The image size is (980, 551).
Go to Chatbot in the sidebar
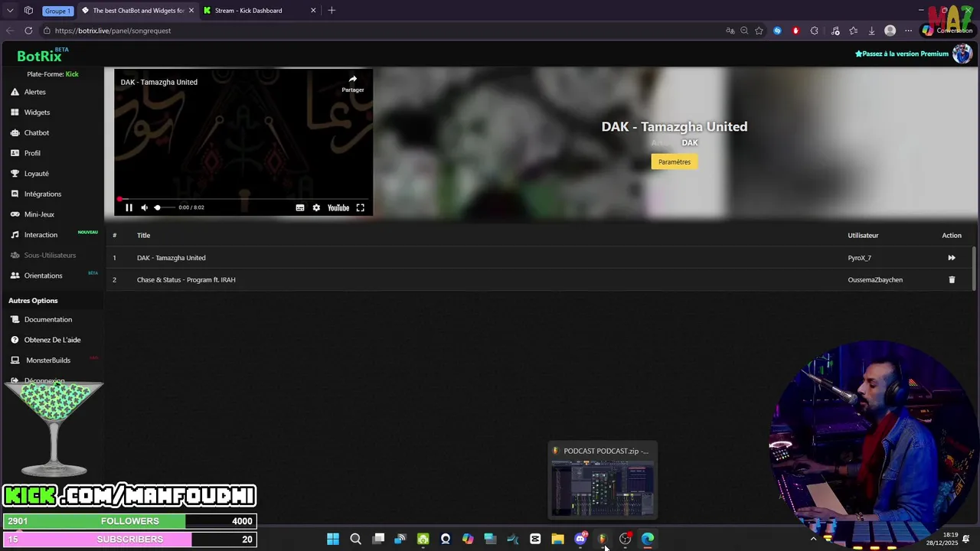[36, 133]
